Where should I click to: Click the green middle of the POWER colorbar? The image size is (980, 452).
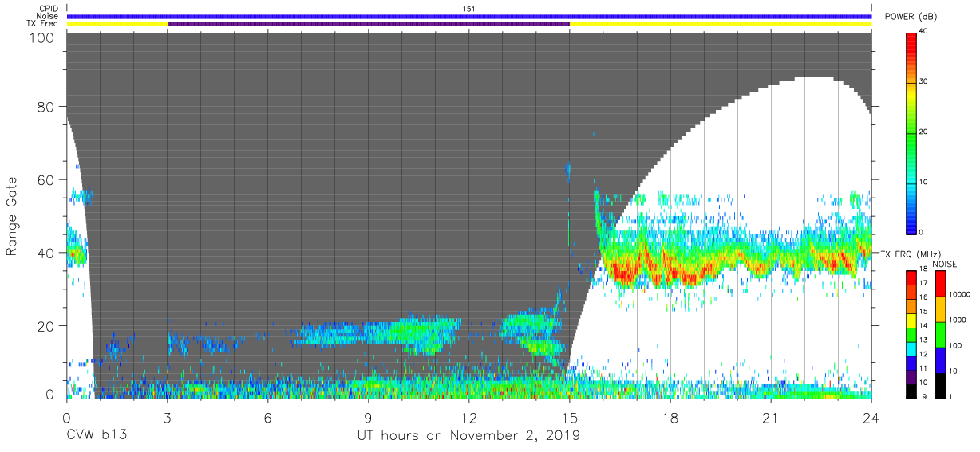pos(911,132)
